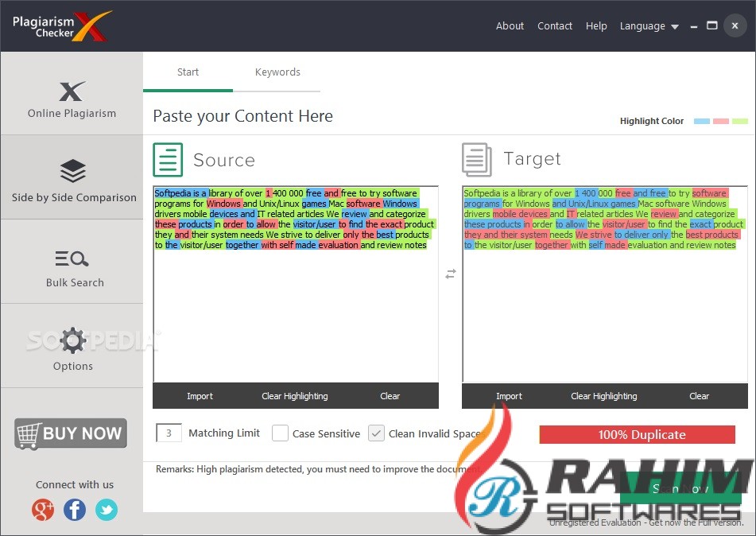This screenshot has width=756, height=536.
Task: Open the Facebook social link
Action: coord(75,510)
